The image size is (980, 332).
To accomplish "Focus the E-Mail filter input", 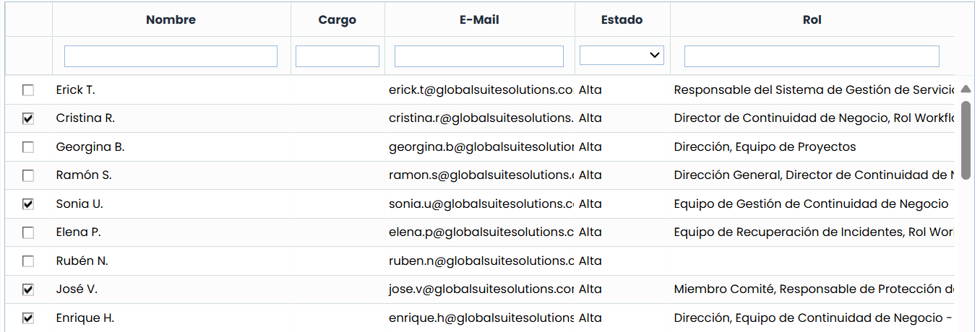I will coord(479,56).
